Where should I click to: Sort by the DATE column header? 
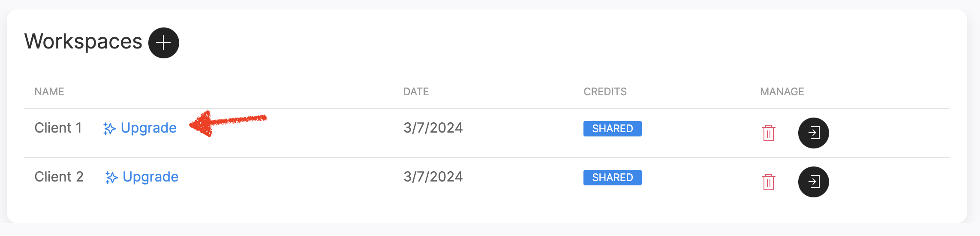(416, 92)
